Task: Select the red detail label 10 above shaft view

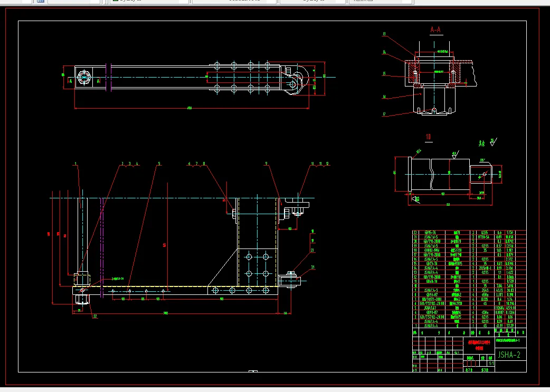Action: (x=428, y=137)
